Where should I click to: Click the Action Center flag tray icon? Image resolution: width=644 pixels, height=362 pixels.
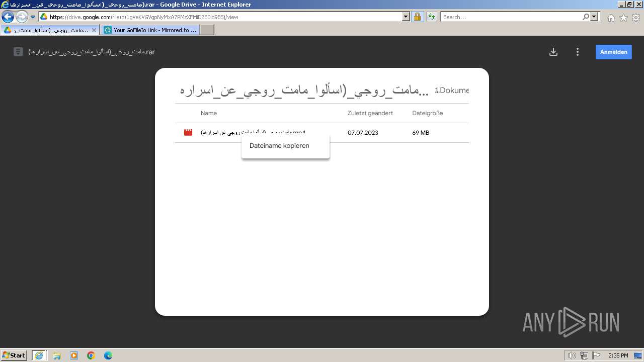coord(596,355)
